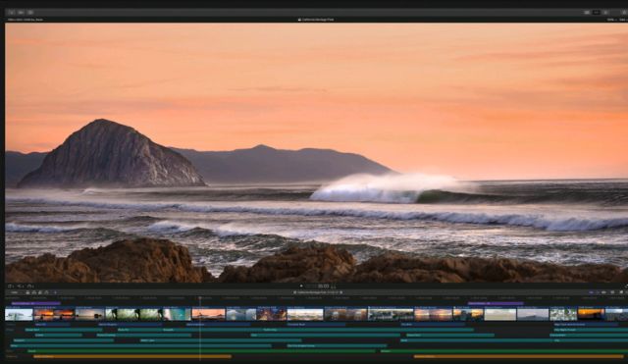628x364 pixels.
Task: Open the viewer zoom percentage menu
Action: pos(610,20)
